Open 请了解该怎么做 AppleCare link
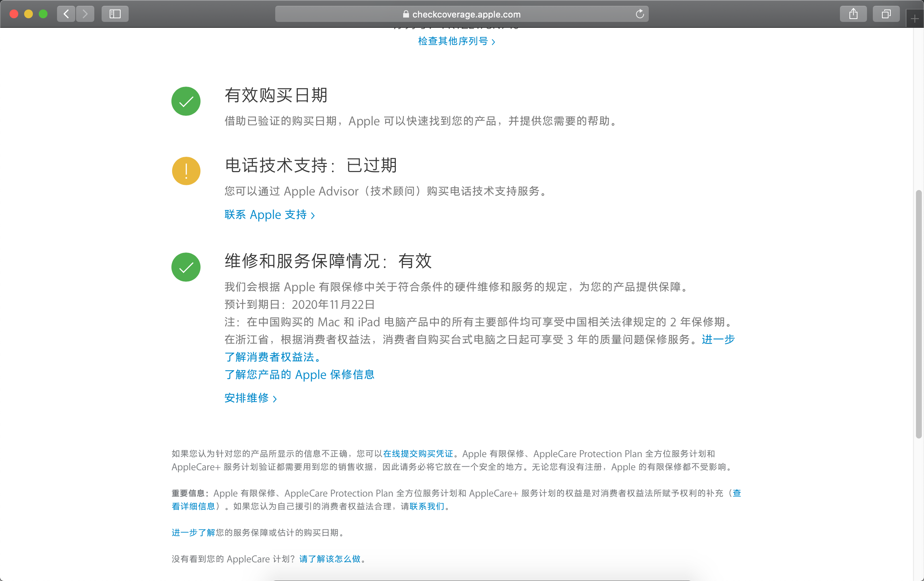The height and width of the screenshot is (581, 924). pos(330,559)
